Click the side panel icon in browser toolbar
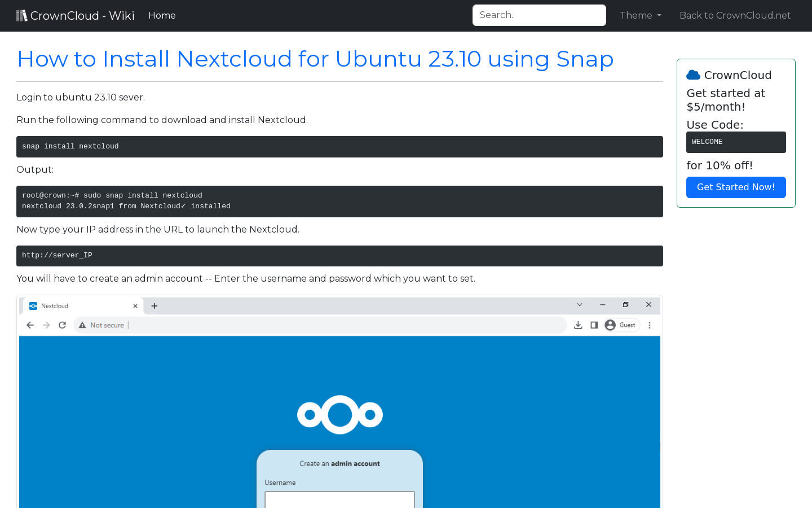The height and width of the screenshot is (508, 812). [x=593, y=325]
